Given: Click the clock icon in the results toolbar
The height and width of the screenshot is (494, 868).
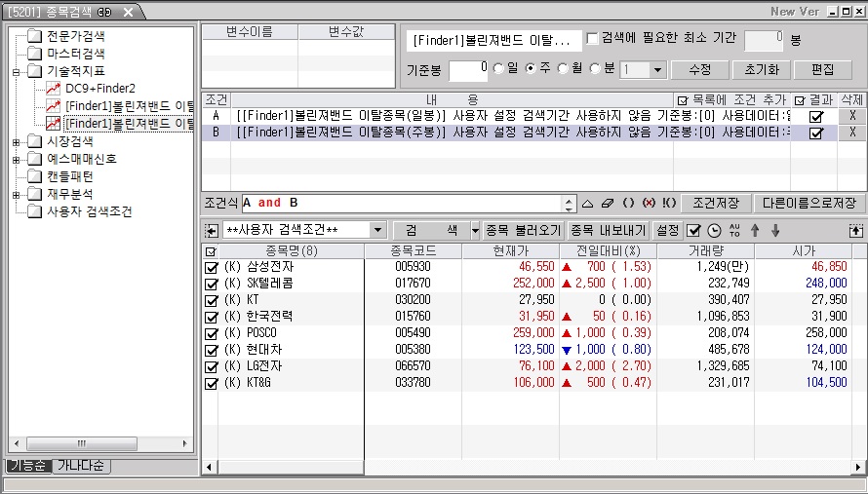Looking at the screenshot, I should coord(713,231).
